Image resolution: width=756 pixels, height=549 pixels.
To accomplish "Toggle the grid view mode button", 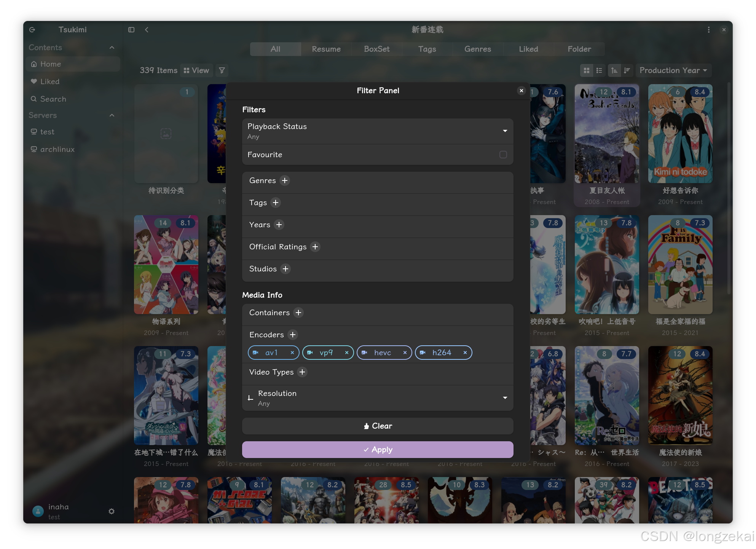I will [587, 70].
